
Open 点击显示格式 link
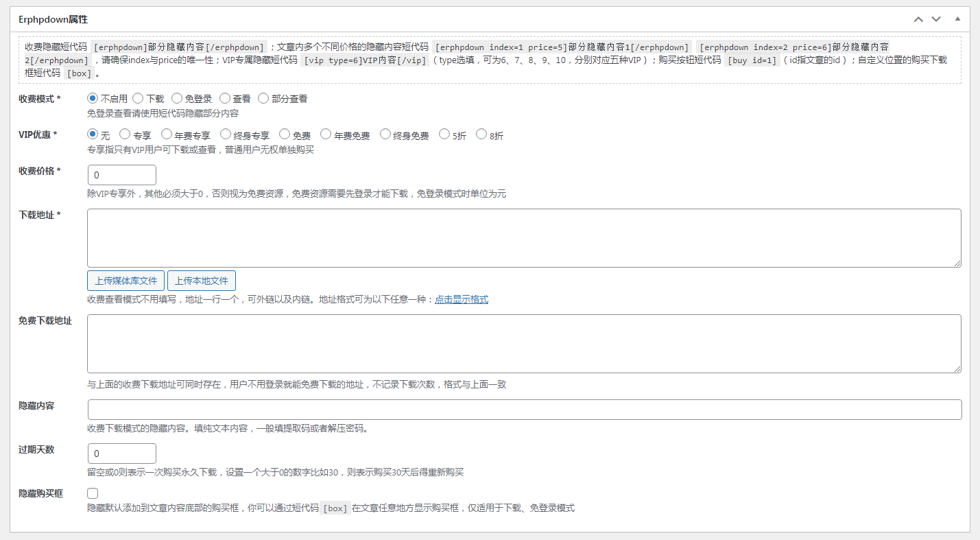click(462, 300)
